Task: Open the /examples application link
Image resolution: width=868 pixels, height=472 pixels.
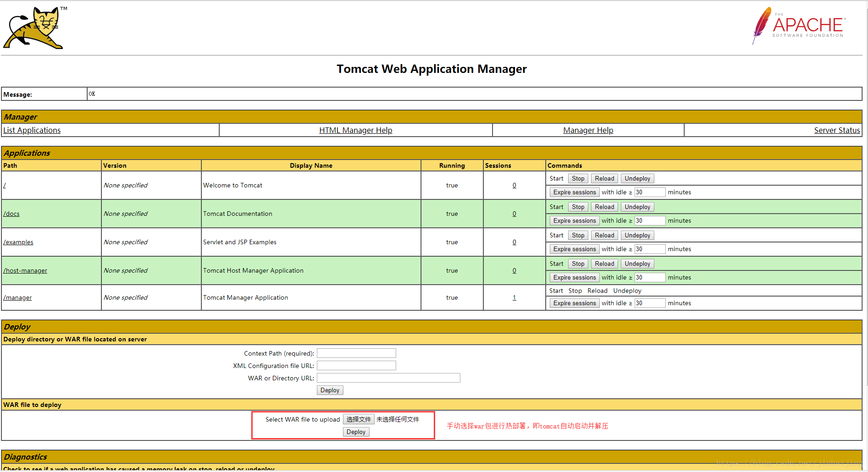Action: [18, 242]
